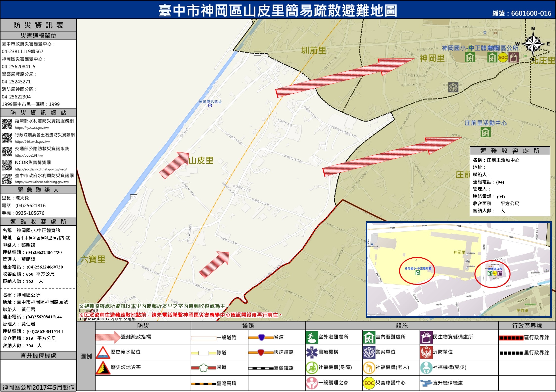Click legend icon for 醫療機構

point(311,352)
